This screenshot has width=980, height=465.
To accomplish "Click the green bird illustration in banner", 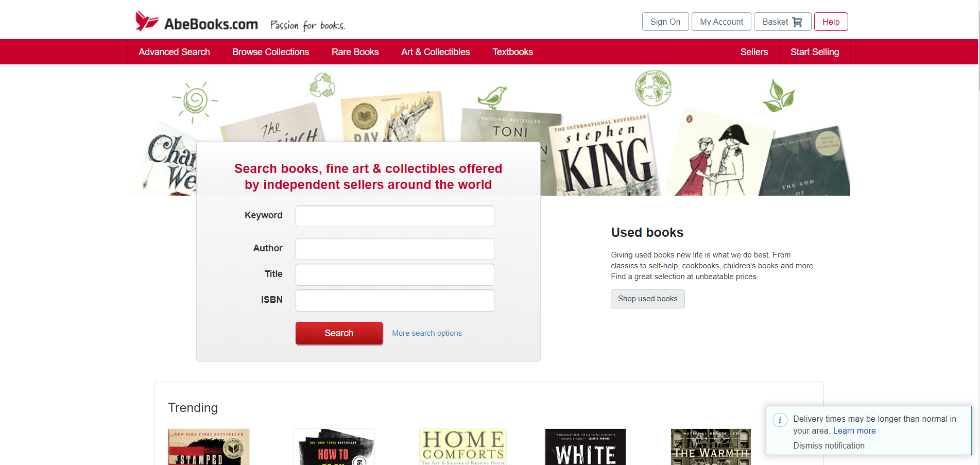I will (x=492, y=97).
